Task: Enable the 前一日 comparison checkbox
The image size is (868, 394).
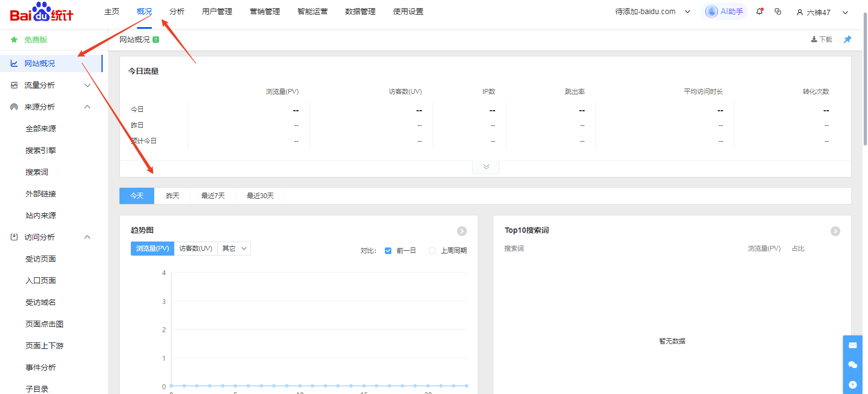Action: click(388, 251)
